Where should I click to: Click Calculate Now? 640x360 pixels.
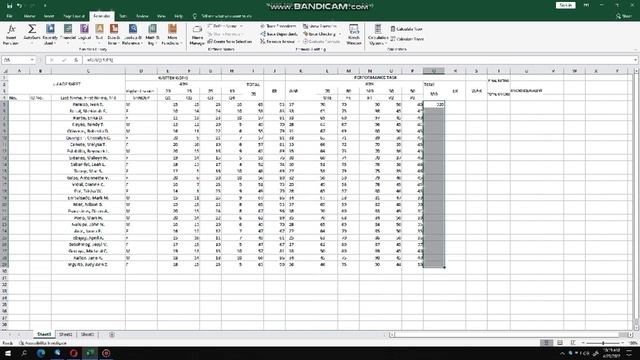tap(407, 29)
